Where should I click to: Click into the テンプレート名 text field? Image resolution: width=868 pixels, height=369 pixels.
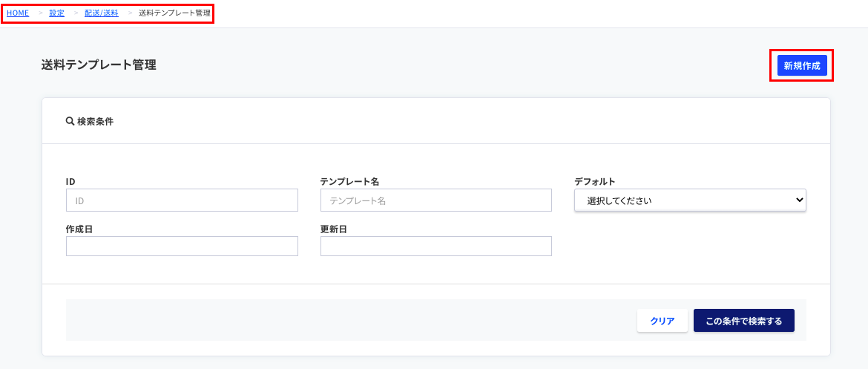click(x=436, y=200)
